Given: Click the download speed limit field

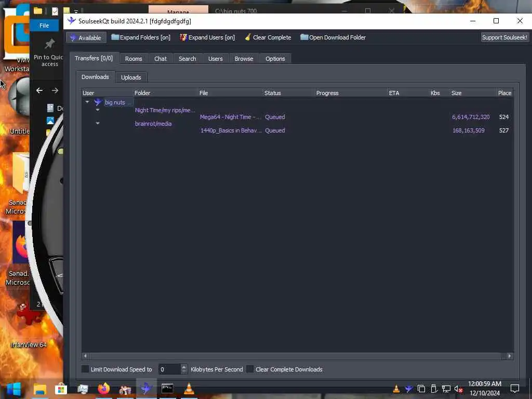Looking at the screenshot, I should click(170, 369).
